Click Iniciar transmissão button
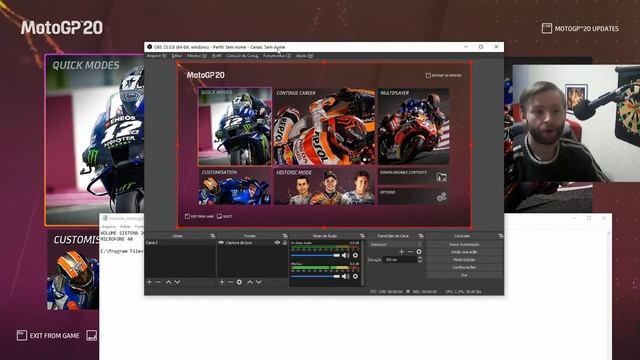Image resolution: width=640 pixels, height=360 pixels. point(464,244)
